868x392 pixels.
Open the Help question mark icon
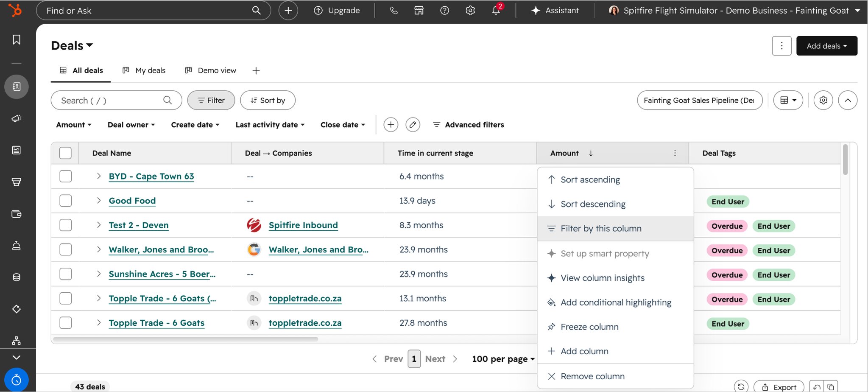point(445,11)
